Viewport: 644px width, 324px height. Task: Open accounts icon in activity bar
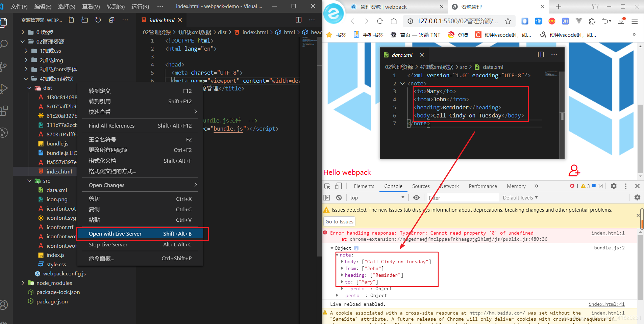point(4,305)
